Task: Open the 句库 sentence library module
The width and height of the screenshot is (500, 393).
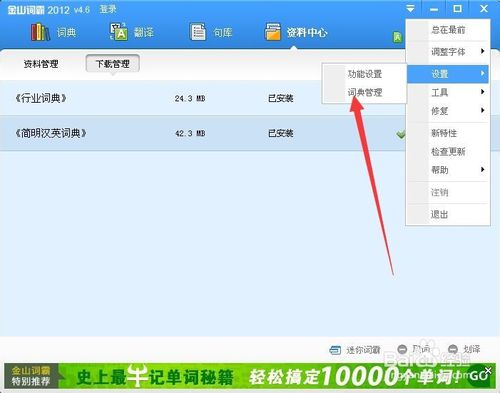Action: click(x=211, y=32)
